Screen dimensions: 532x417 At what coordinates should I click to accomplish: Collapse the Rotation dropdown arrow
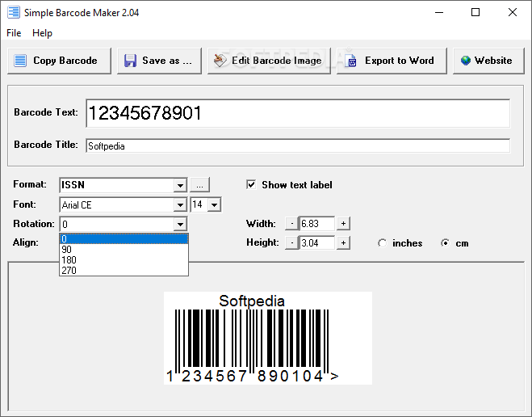[180, 225]
